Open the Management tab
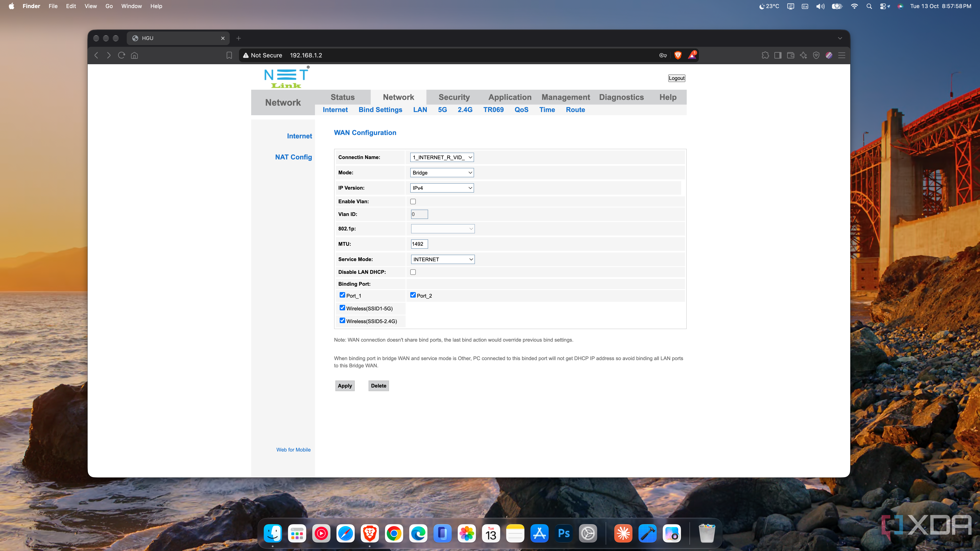Viewport: 980px width, 551px height. pyautogui.click(x=566, y=97)
